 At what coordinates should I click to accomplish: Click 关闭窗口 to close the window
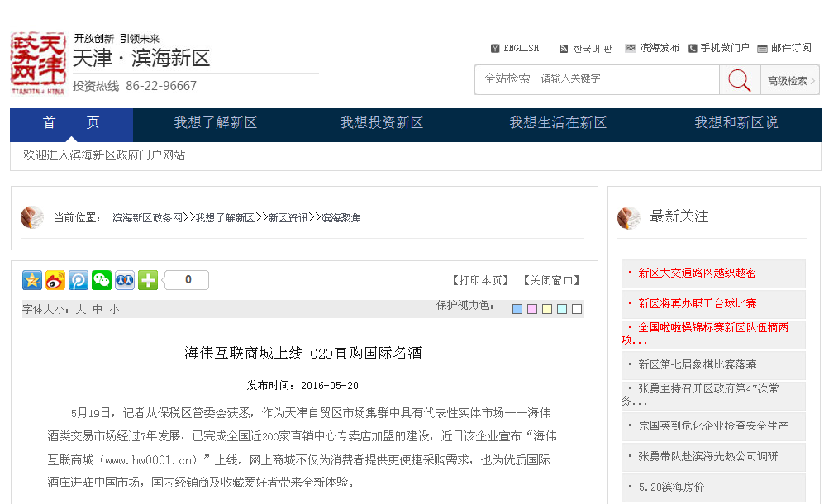click(x=551, y=281)
